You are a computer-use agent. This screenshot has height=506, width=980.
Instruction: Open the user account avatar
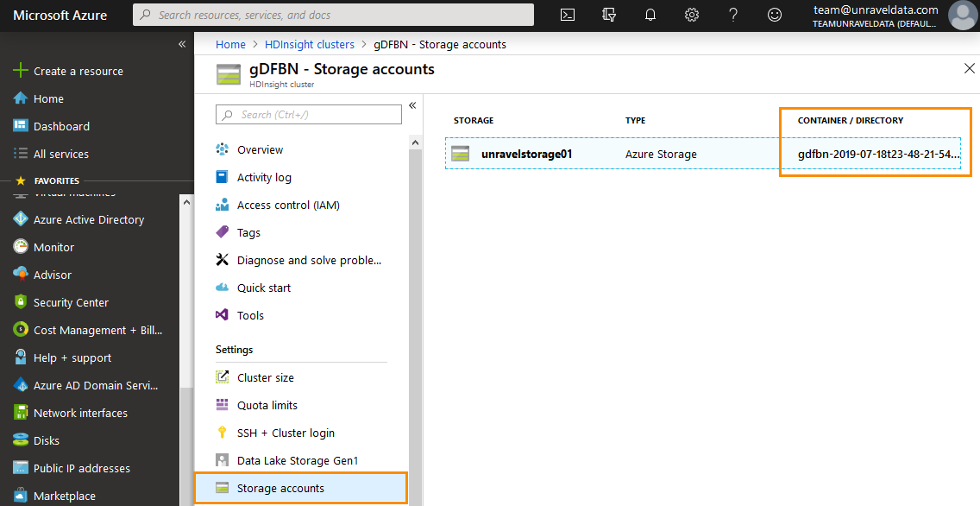tap(962, 15)
